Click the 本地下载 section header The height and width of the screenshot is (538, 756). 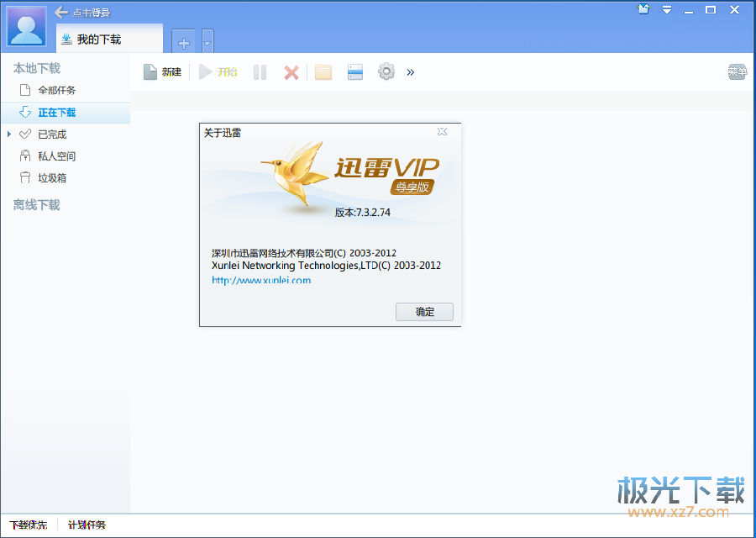point(37,69)
